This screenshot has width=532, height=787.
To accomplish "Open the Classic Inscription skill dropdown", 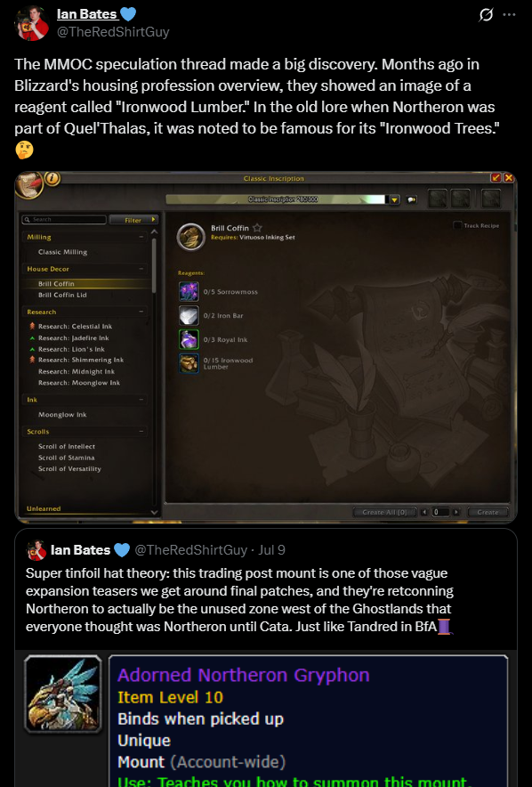I will pyautogui.click(x=395, y=199).
